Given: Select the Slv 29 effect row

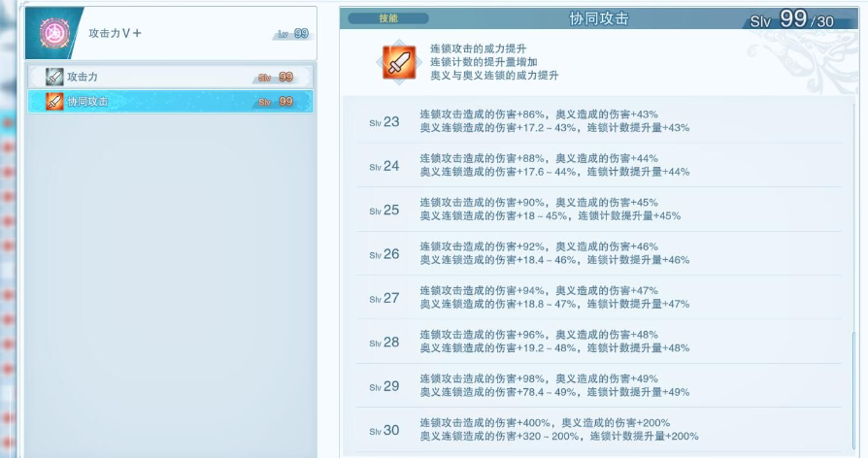Looking at the screenshot, I should pyautogui.click(x=599, y=385).
